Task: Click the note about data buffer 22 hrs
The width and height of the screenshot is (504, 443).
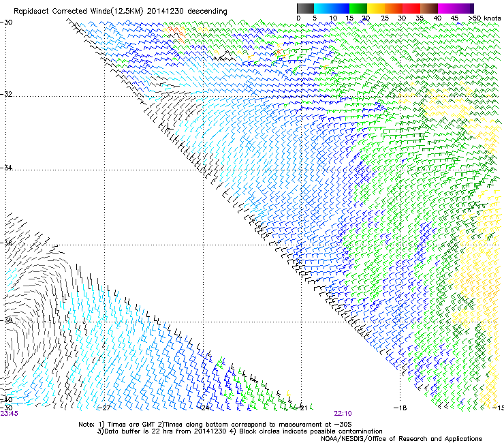Action: [x=161, y=431]
